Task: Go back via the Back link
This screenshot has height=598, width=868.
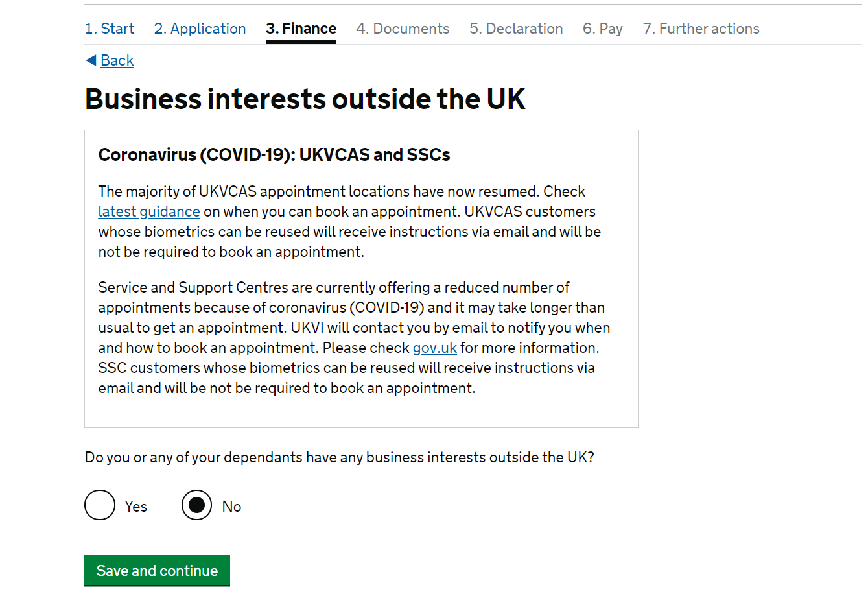Action: click(x=117, y=60)
